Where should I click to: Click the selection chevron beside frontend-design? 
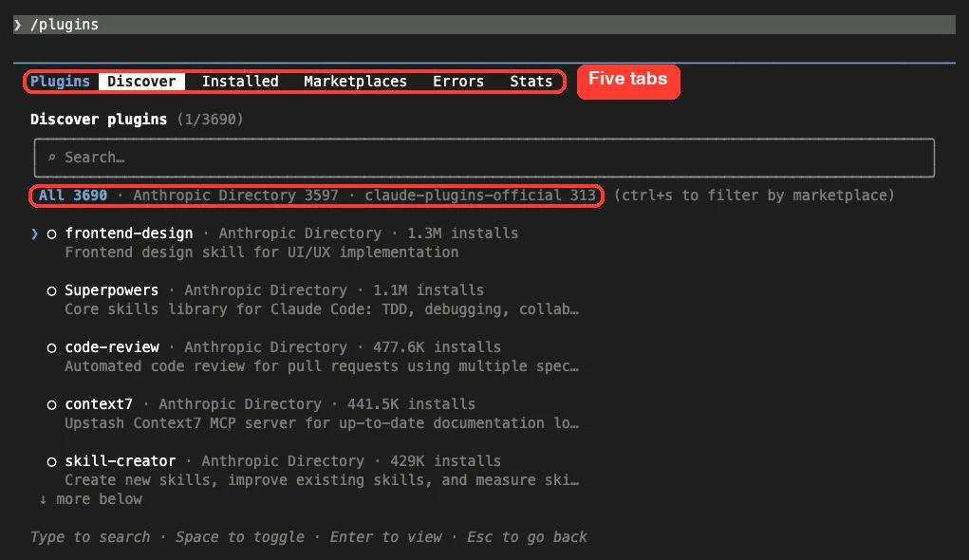click(x=34, y=233)
